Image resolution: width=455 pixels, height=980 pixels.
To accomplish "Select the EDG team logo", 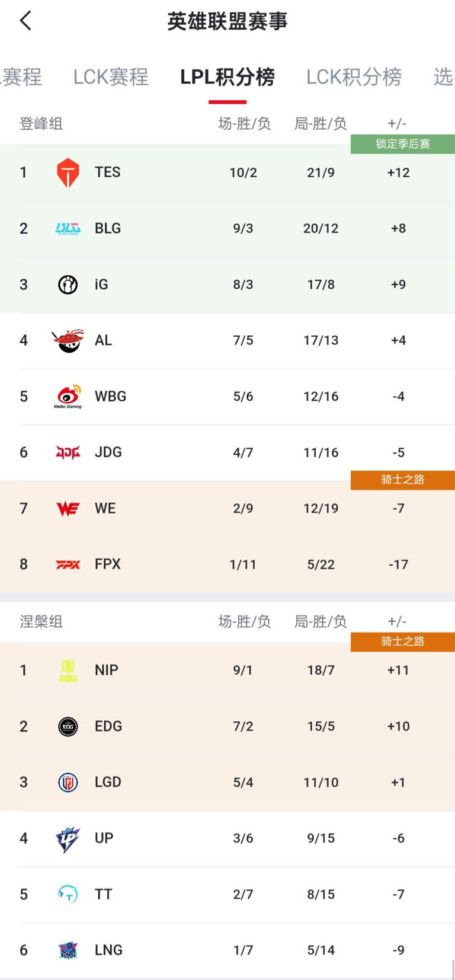I will coord(68,726).
